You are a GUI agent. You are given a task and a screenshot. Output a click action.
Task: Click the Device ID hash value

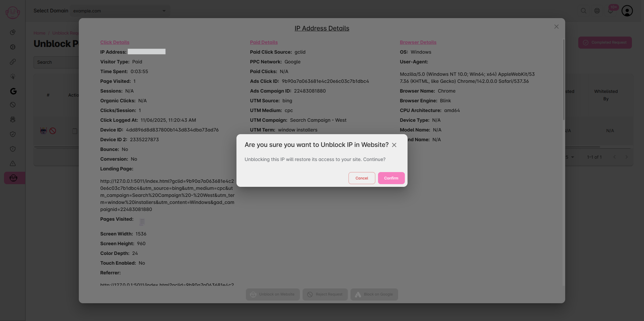172,130
